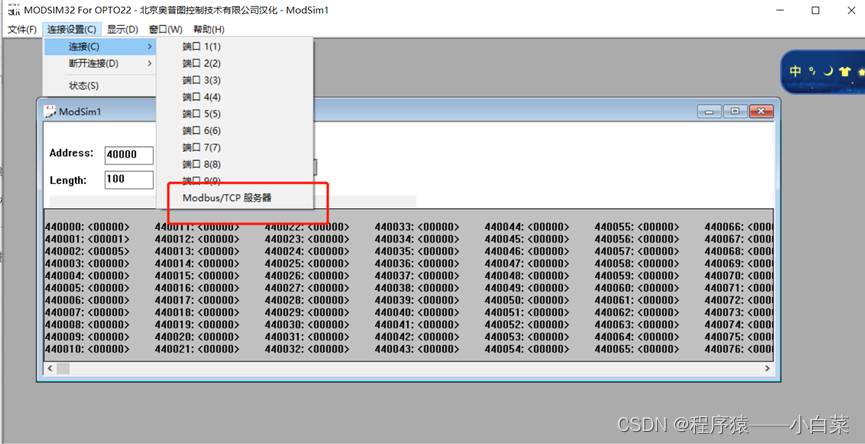Open the 连接设置(C) menu
Viewport: 865px width, 444px height.
tap(72, 29)
